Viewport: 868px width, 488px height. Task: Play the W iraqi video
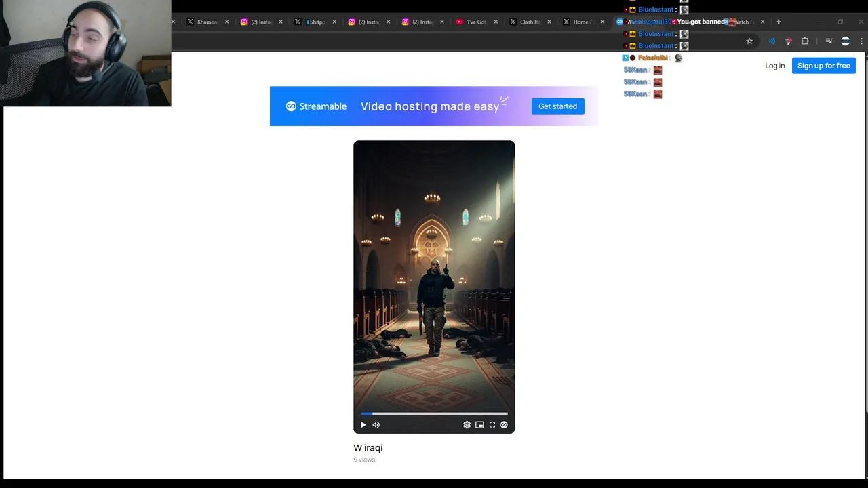tap(363, 425)
